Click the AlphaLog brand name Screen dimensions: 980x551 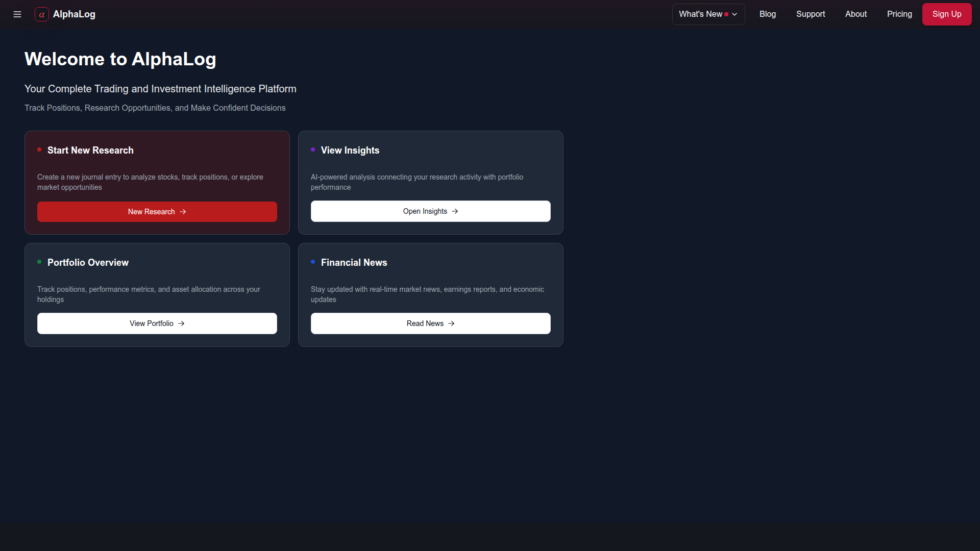[74, 14]
